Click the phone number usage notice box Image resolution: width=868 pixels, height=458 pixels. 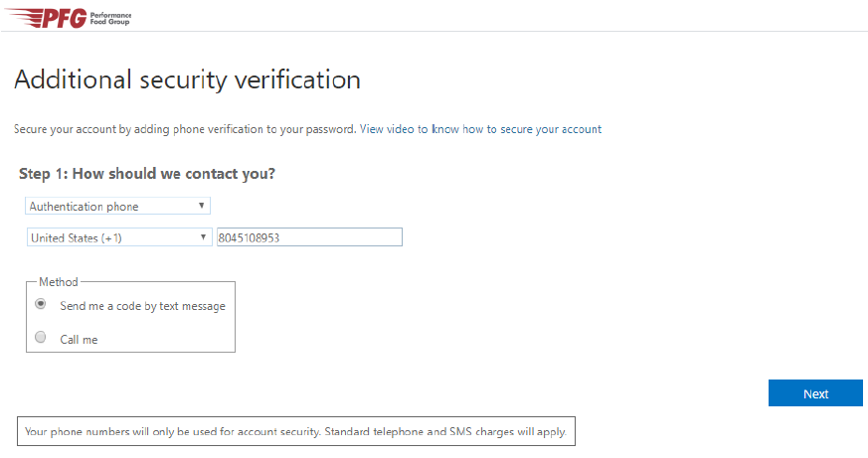click(x=296, y=432)
